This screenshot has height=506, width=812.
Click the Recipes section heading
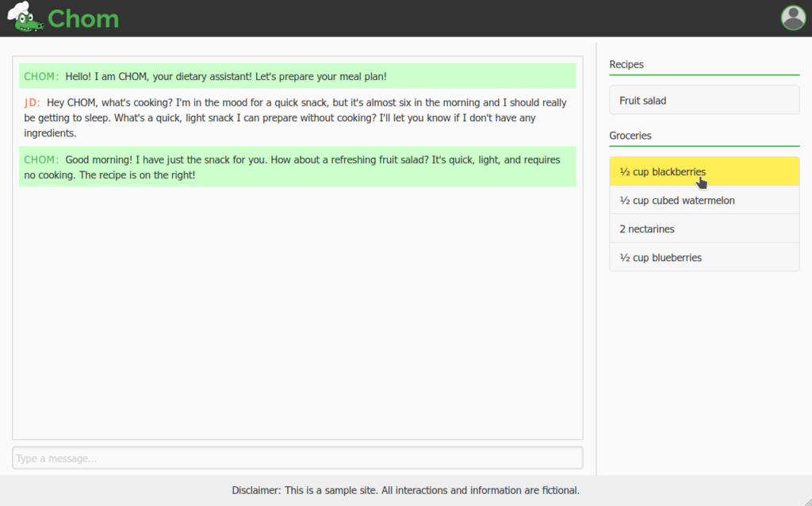(626, 64)
